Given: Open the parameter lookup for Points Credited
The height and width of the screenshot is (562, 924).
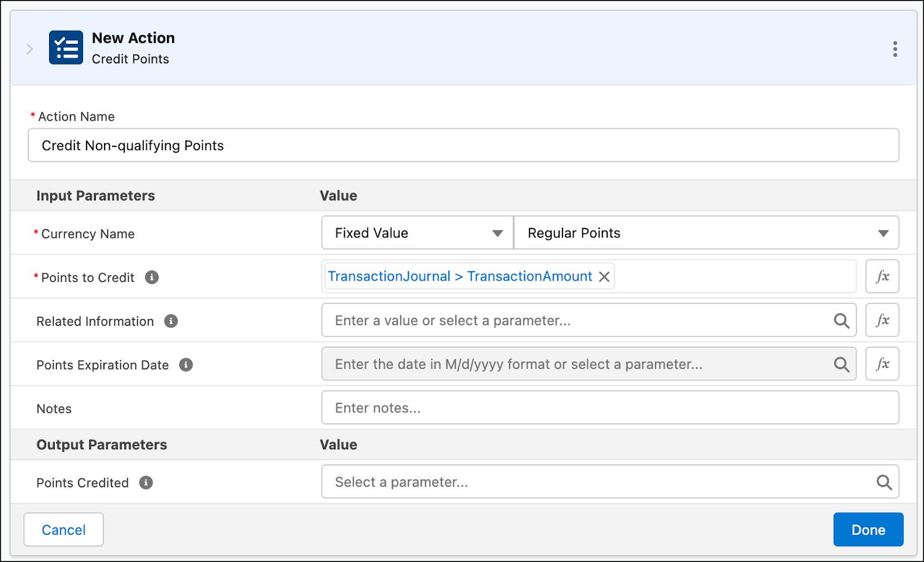Looking at the screenshot, I should (x=883, y=481).
